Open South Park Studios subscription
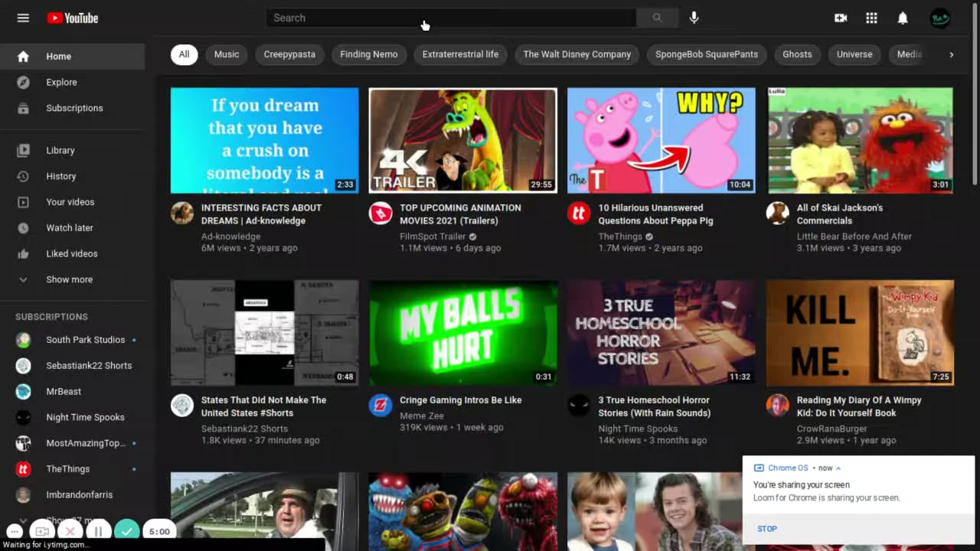This screenshot has width=980, height=551. pyautogui.click(x=72, y=340)
